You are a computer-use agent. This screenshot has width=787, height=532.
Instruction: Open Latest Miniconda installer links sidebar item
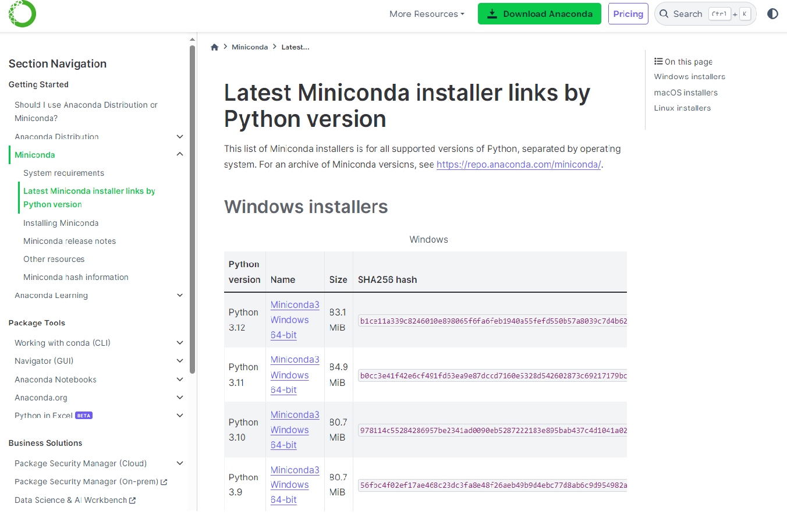click(x=89, y=197)
